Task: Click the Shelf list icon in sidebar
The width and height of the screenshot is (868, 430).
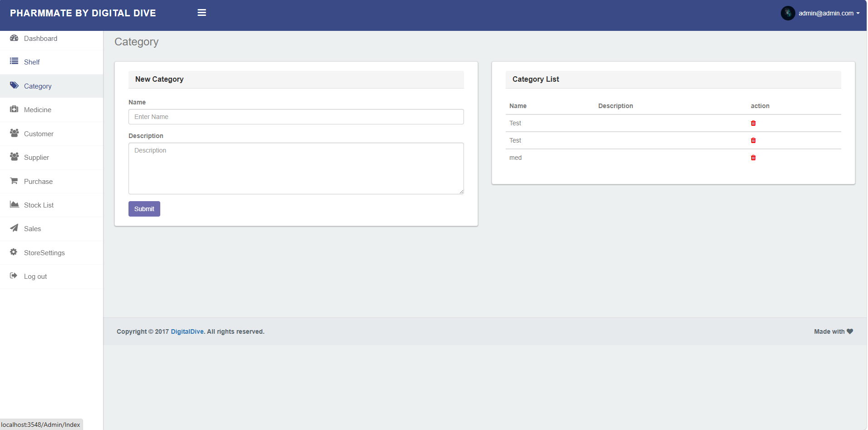Action: pos(14,61)
